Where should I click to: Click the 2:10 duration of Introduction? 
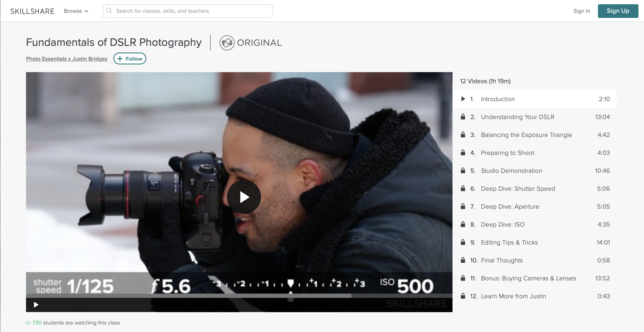[x=604, y=99]
